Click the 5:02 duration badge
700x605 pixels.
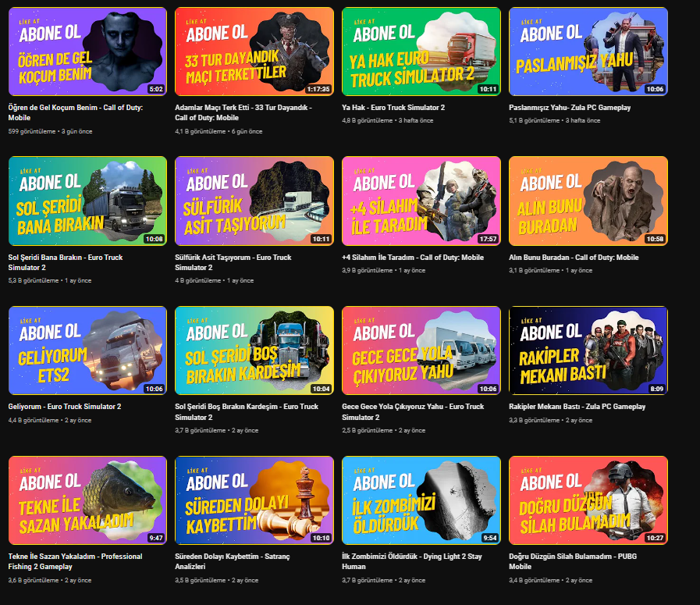pos(156,89)
